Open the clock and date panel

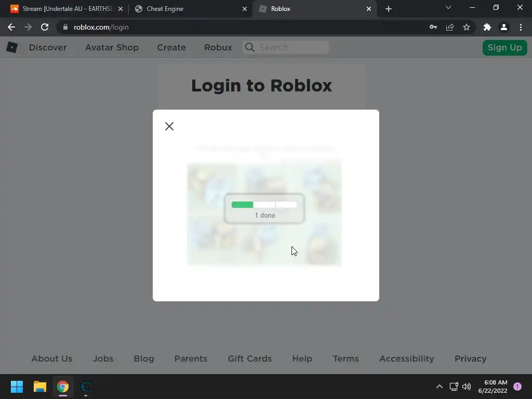[x=493, y=387]
